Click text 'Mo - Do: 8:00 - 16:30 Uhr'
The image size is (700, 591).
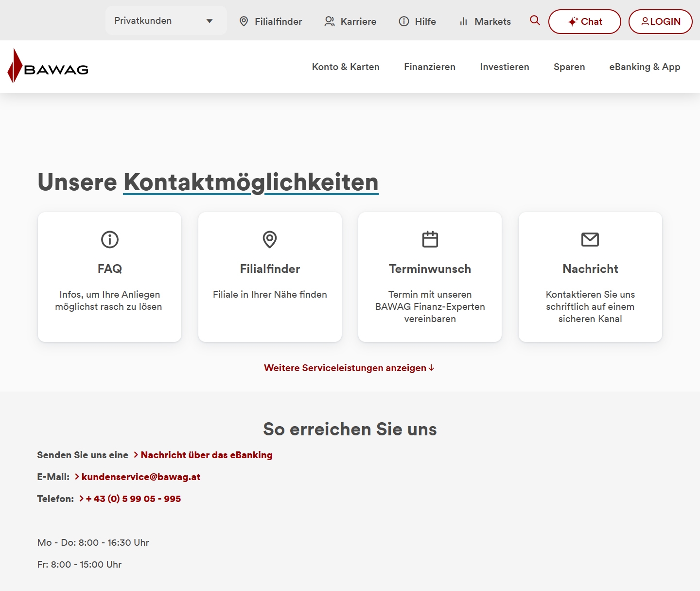point(93,542)
